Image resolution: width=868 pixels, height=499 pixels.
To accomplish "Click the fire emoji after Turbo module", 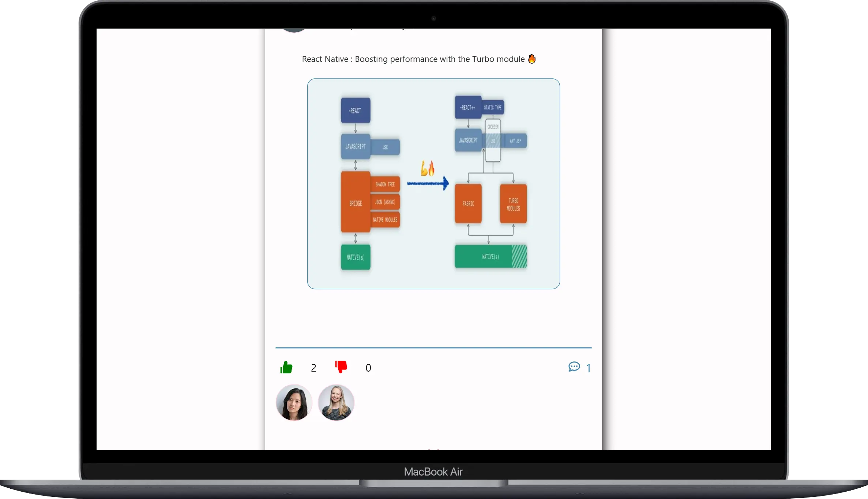I will [532, 59].
